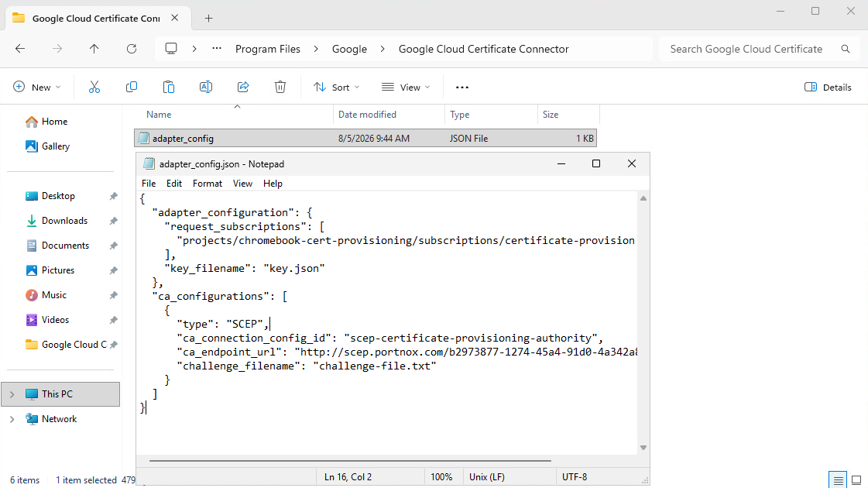The width and height of the screenshot is (868, 488).
Task: Switch to details list view icon
Action: point(838,479)
